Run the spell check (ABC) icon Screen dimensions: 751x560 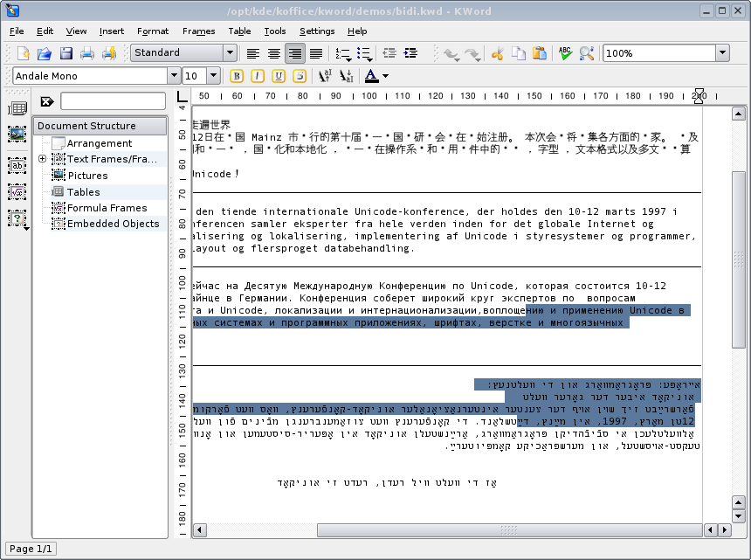[565, 53]
